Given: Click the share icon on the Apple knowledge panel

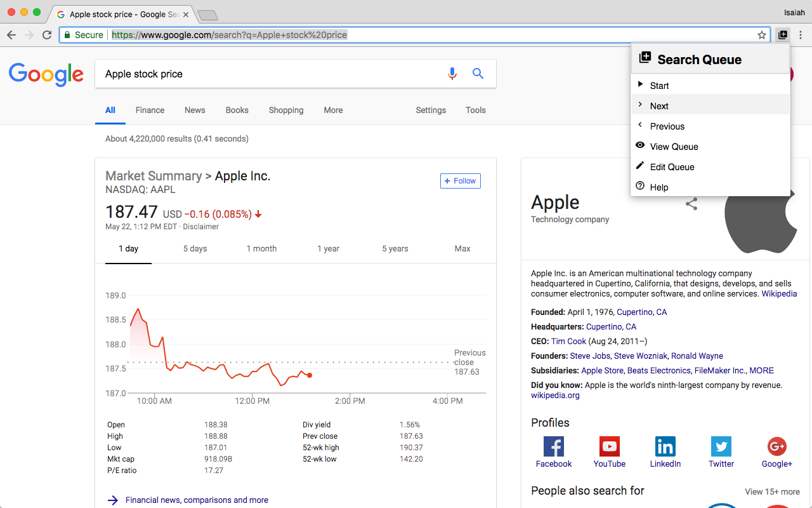Looking at the screenshot, I should point(691,204).
